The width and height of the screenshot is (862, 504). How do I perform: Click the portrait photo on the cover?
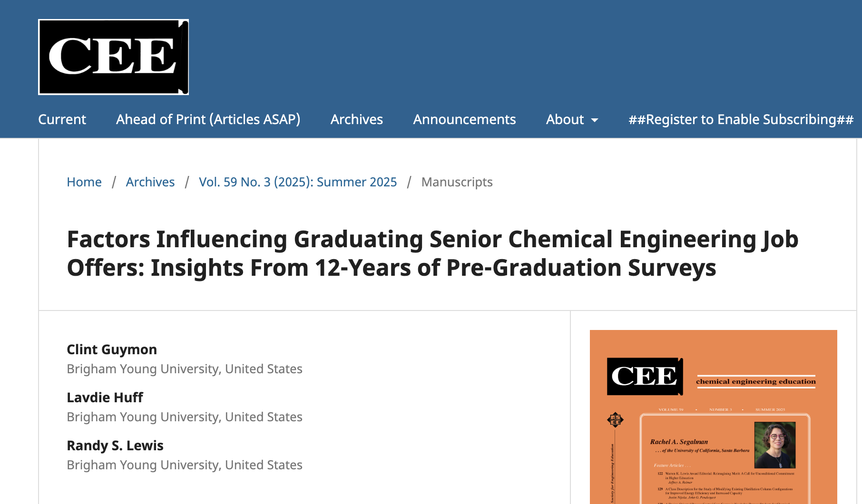775,445
